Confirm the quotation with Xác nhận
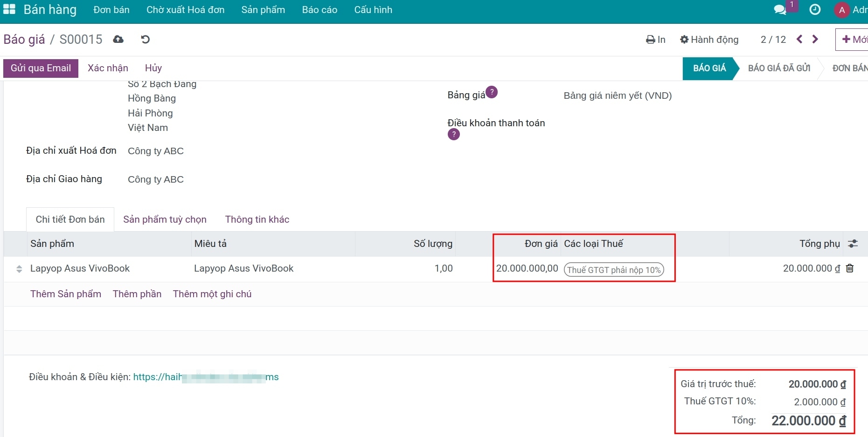The width and height of the screenshot is (868, 437). (107, 68)
